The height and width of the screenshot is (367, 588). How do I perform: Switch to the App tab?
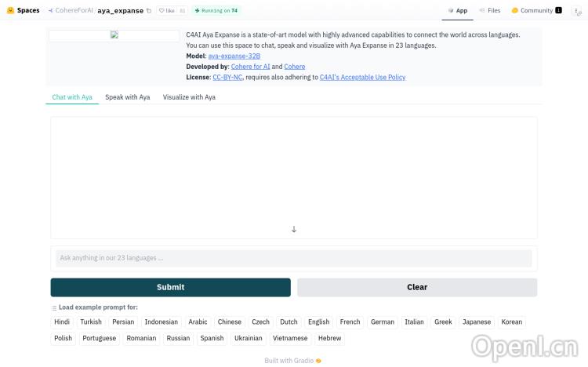coord(457,11)
